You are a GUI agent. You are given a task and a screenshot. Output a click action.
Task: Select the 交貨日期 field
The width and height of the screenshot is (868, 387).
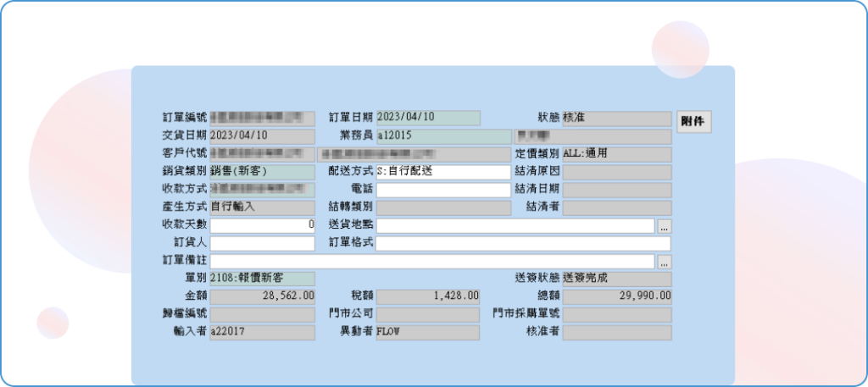click(262, 136)
